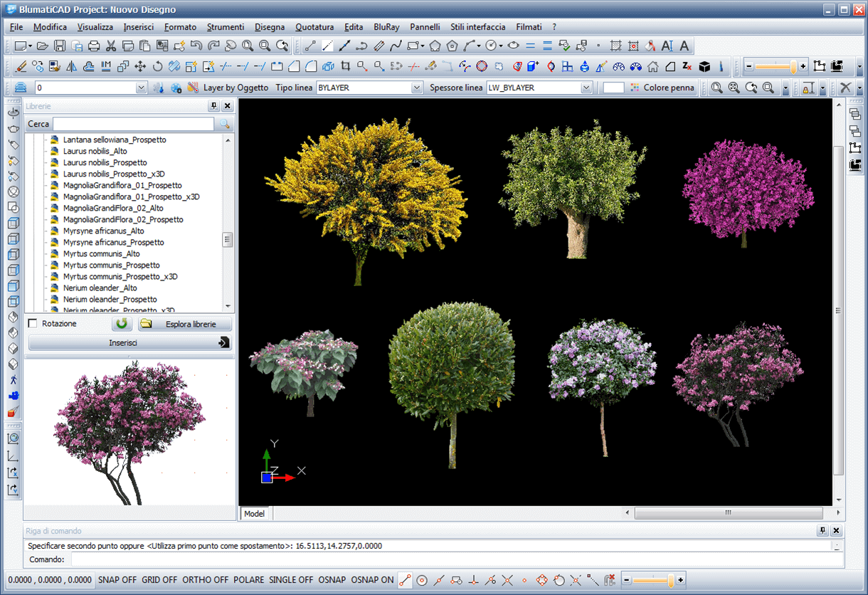Select Nerium oleander_Alto in library list
Image resolution: width=868 pixels, height=595 pixels.
coord(100,288)
